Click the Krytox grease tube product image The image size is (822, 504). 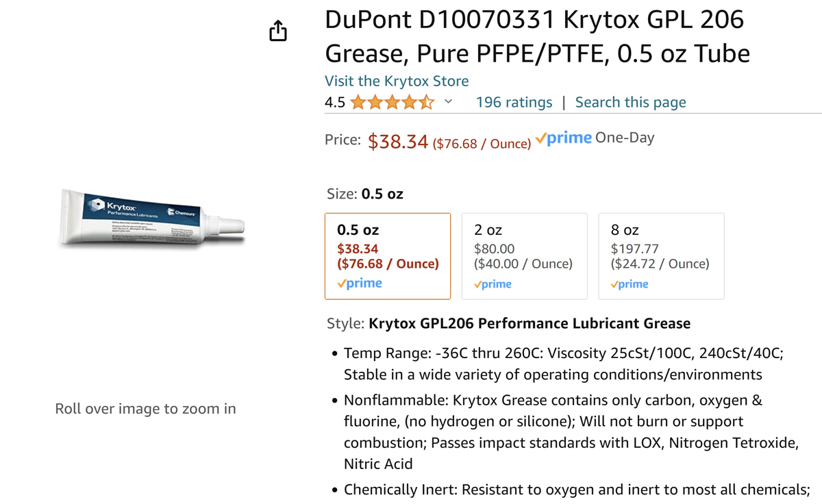click(x=151, y=218)
